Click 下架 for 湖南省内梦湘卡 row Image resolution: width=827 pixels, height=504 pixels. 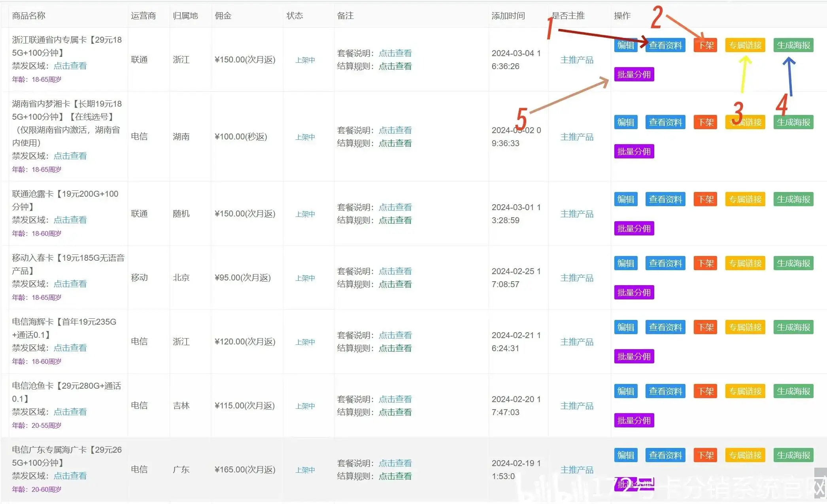[x=706, y=122]
